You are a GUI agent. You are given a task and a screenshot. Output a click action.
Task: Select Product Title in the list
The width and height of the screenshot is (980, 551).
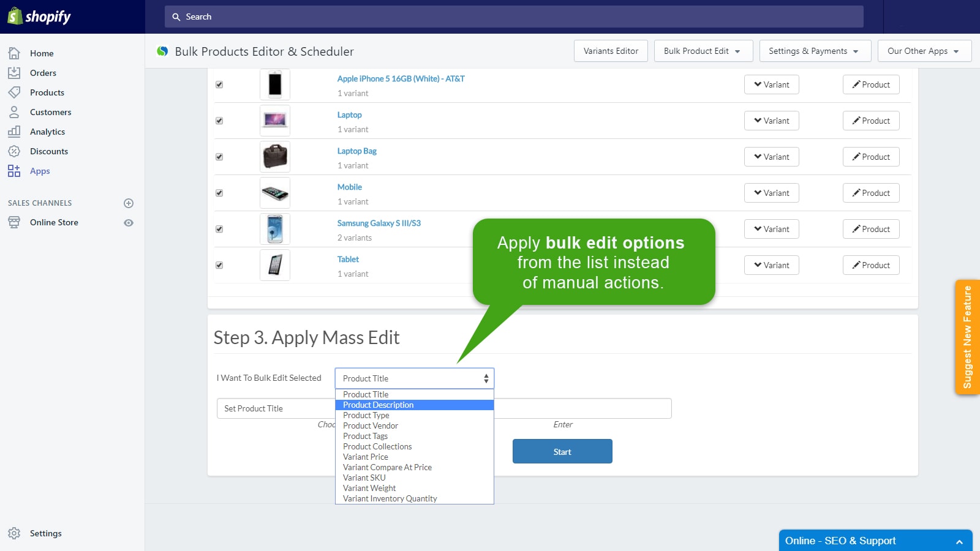tap(415, 394)
